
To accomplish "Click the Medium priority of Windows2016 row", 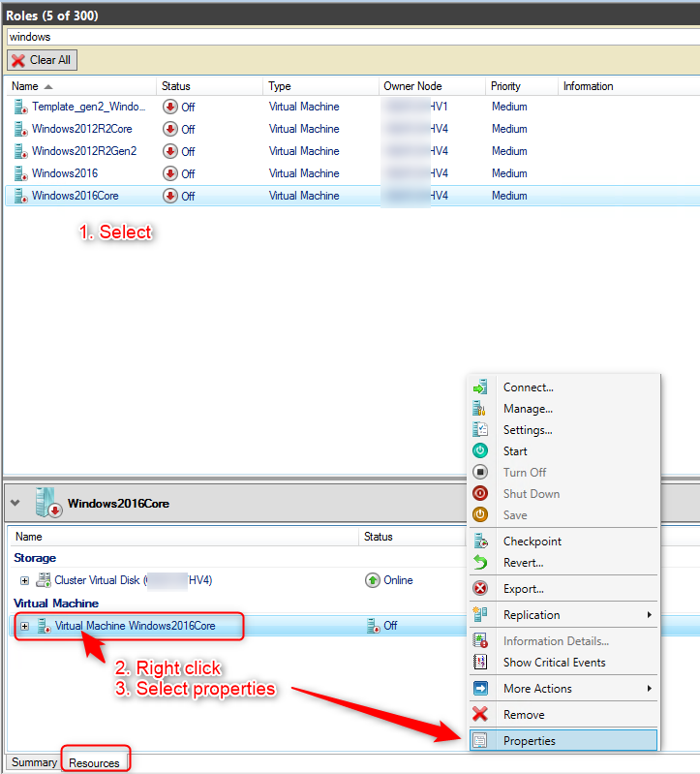I will pos(509,173).
